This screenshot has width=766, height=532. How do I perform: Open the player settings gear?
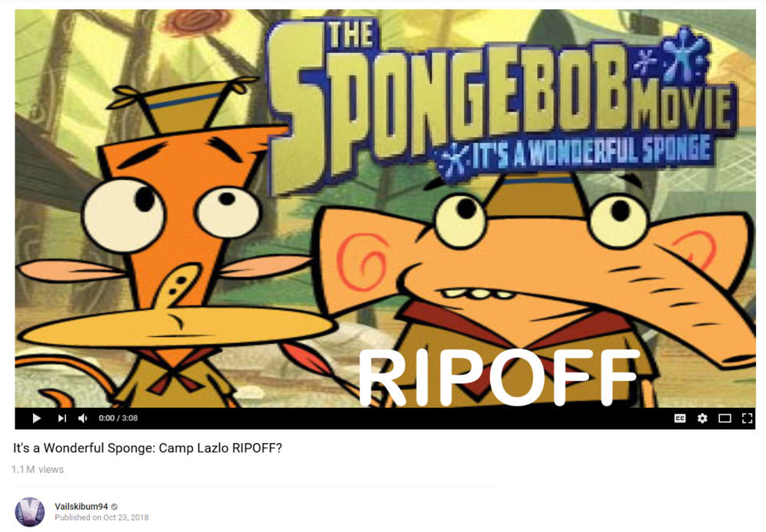pos(702,418)
